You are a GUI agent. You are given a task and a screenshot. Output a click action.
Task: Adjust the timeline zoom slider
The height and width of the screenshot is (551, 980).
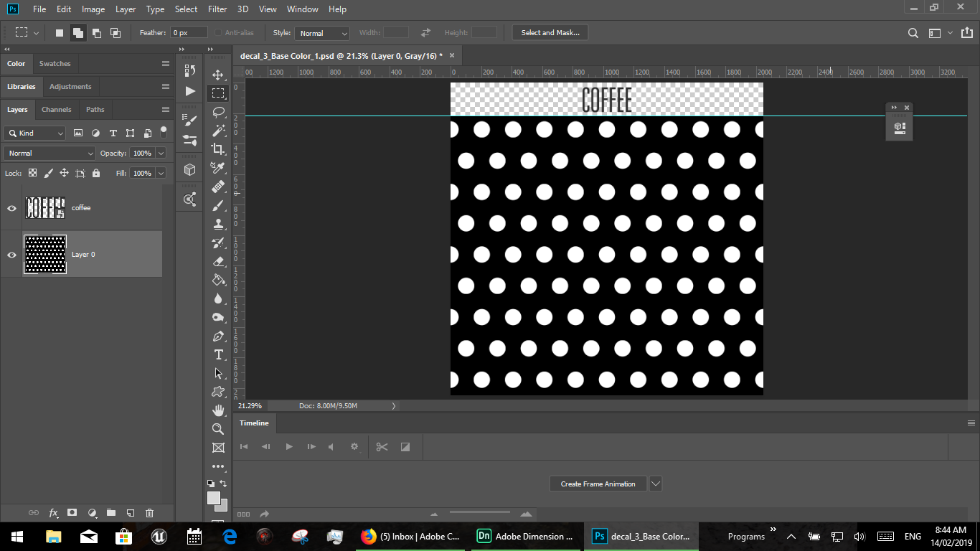479,513
